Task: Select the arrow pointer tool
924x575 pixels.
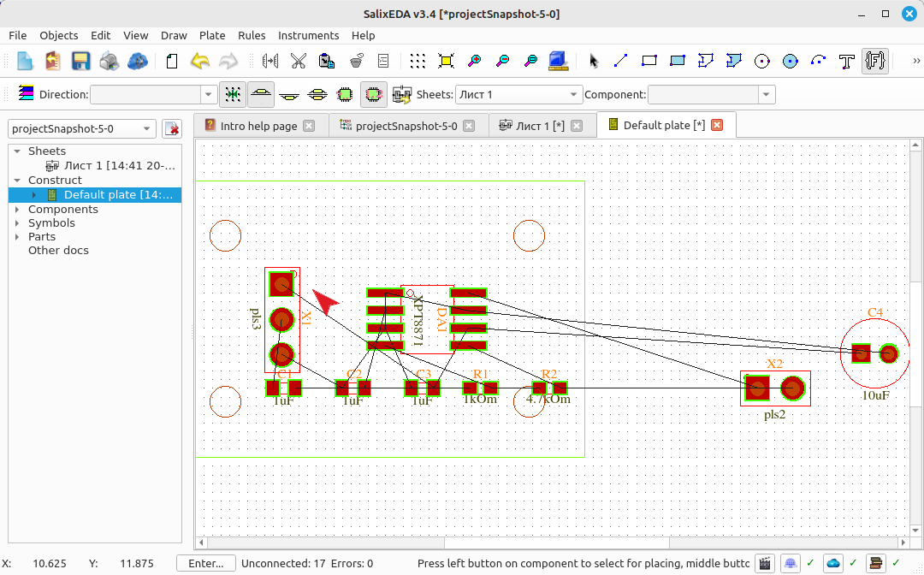Action: pyautogui.click(x=593, y=61)
